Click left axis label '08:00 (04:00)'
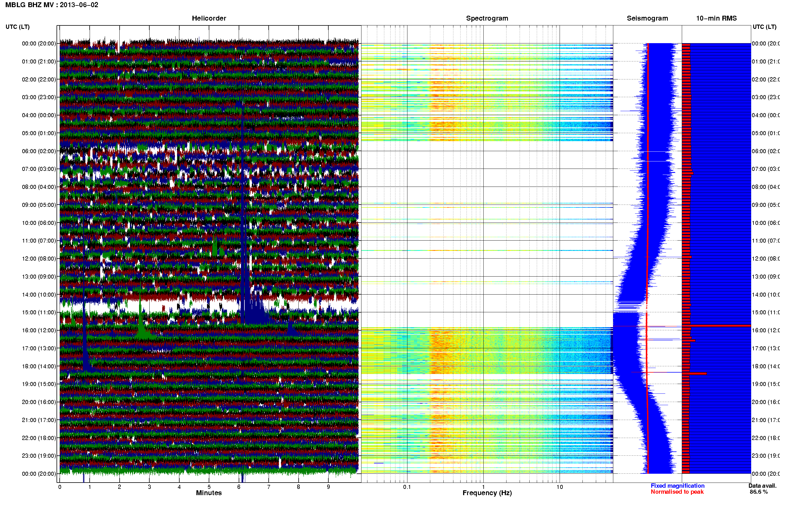The image size is (812, 508). coord(39,187)
